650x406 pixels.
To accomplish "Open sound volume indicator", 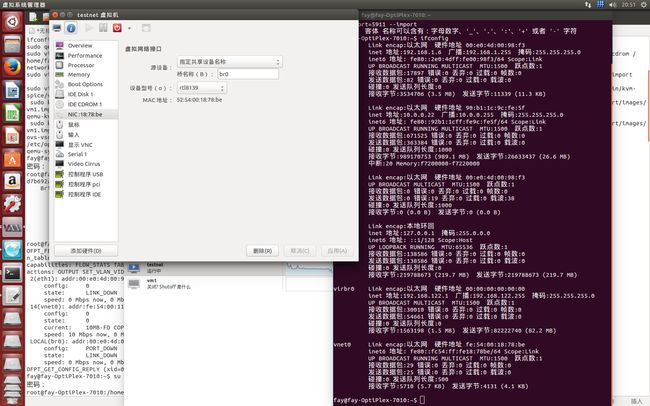I will [x=613, y=5].
